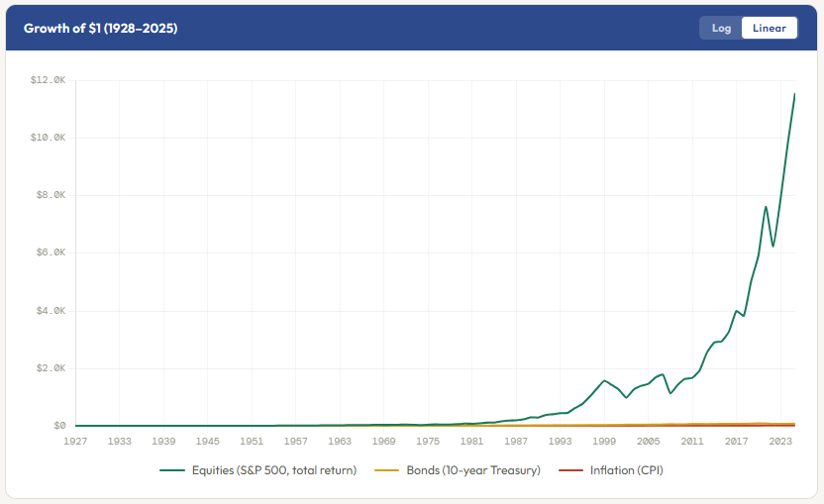Select the Linear scale option
Image resolution: width=824 pixels, height=504 pixels.
point(769,28)
